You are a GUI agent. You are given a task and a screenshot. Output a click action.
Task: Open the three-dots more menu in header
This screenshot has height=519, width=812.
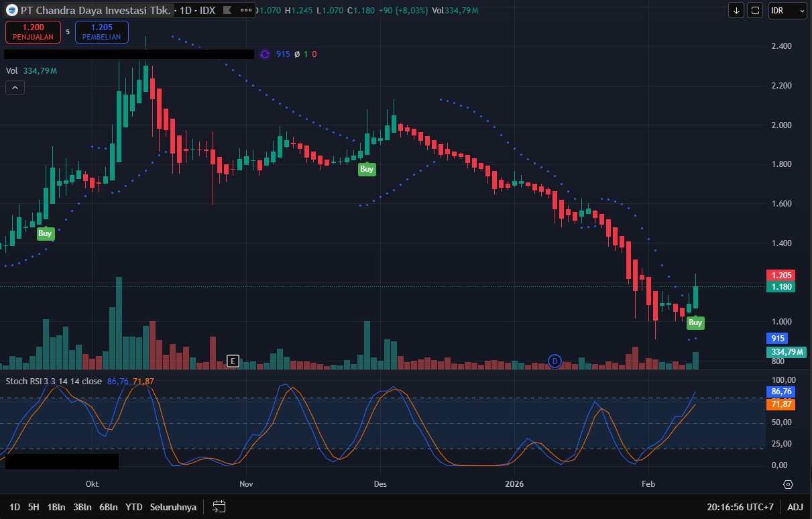[246, 11]
